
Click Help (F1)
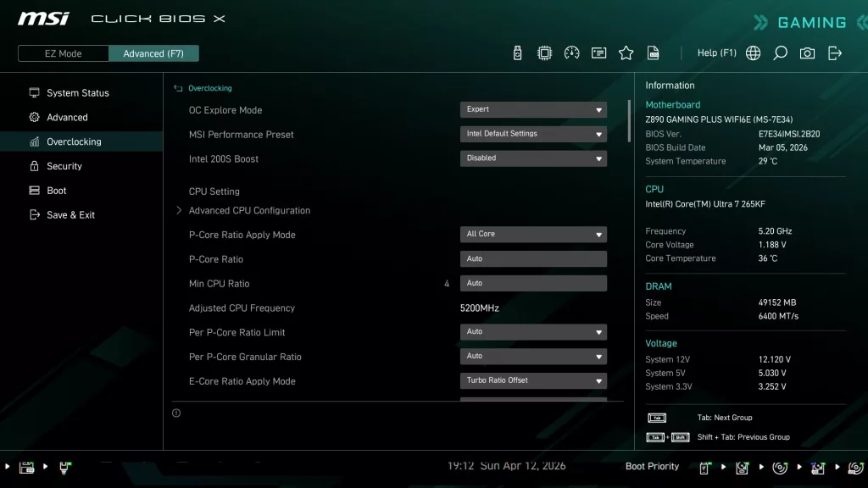click(x=717, y=53)
